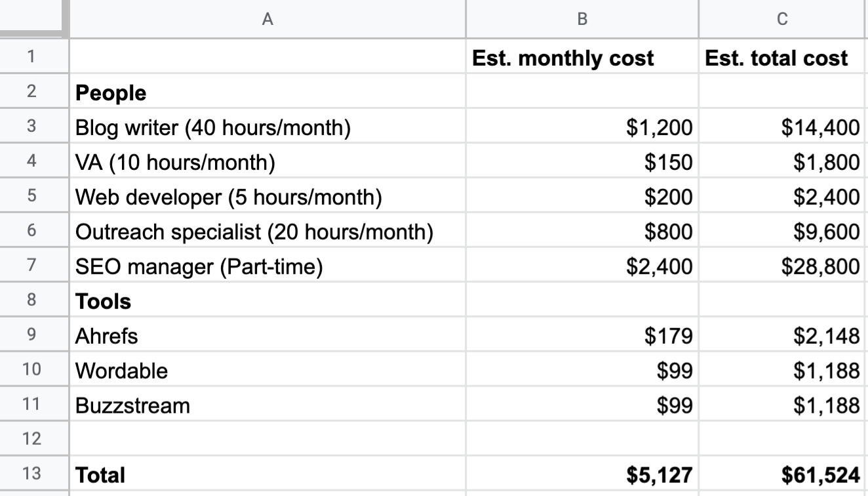Image resolution: width=868 pixels, height=496 pixels.
Task: Select Web developer total cost $2,400
Action: pyautogui.click(x=783, y=197)
